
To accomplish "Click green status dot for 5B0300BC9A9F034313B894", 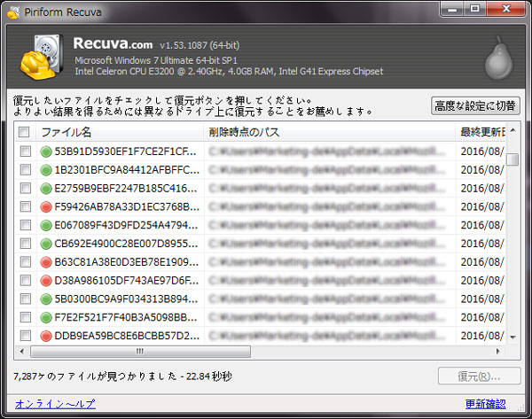I will (x=46, y=299).
